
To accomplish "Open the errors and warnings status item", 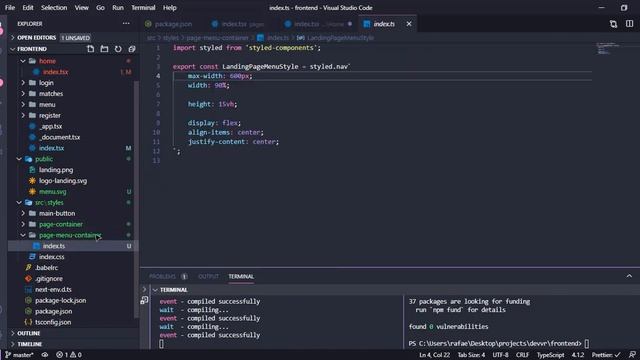I will [x=69, y=355].
